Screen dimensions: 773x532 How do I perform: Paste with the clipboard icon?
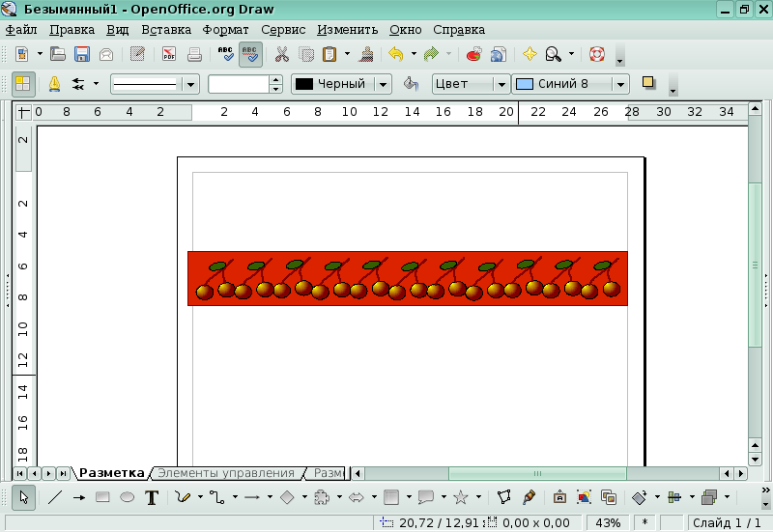pos(329,54)
